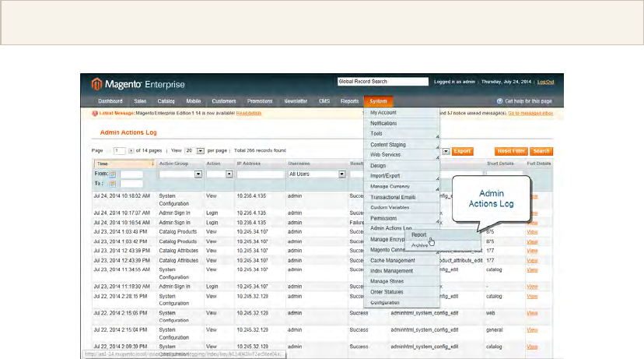Open the Mobile menu
The image size is (644, 359).
point(194,101)
